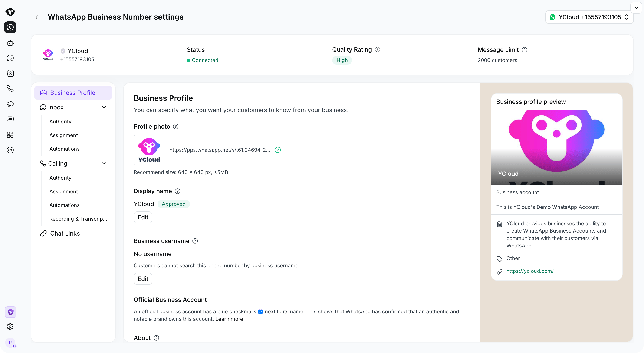The width and height of the screenshot is (644, 353).
Task: Open the user avatar P profile
Action: tap(10, 343)
